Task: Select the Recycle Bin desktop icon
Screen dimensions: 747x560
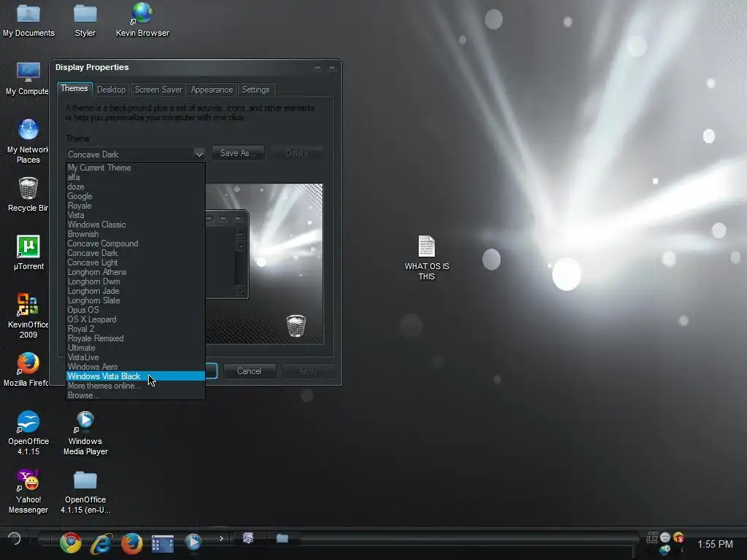Action: click(28, 195)
